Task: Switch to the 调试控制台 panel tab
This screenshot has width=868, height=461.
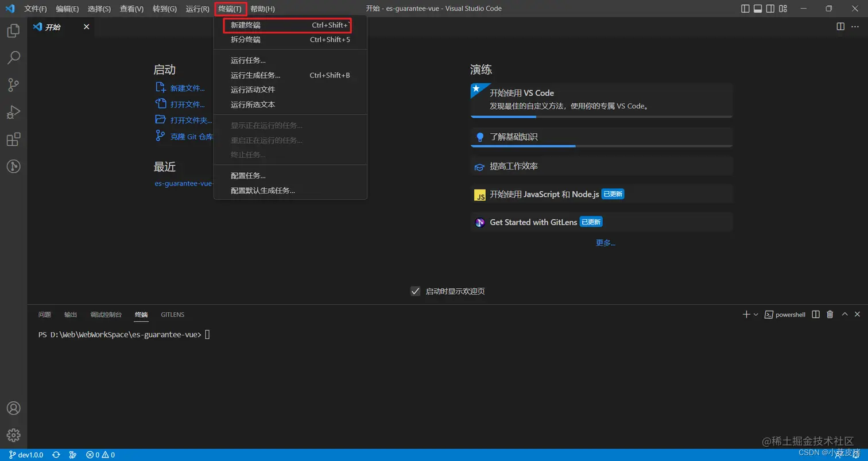Action: [x=106, y=315]
